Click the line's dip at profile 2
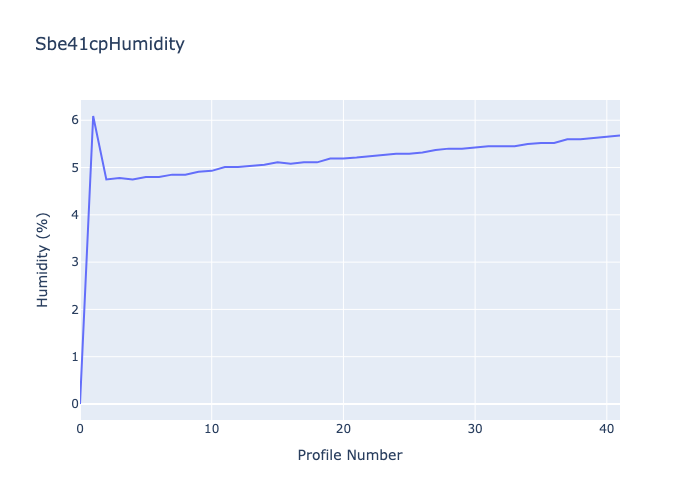This screenshot has width=700, height=500. [x=106, y=179]
